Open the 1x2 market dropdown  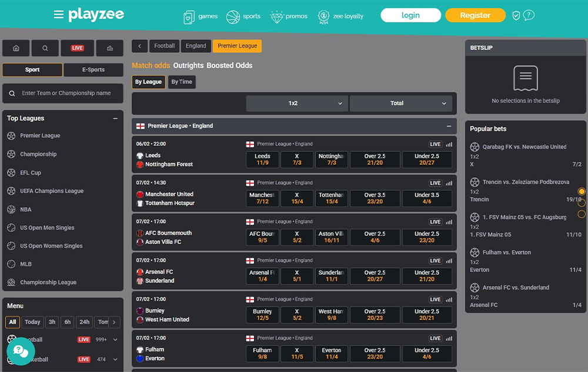coord(296,104)
